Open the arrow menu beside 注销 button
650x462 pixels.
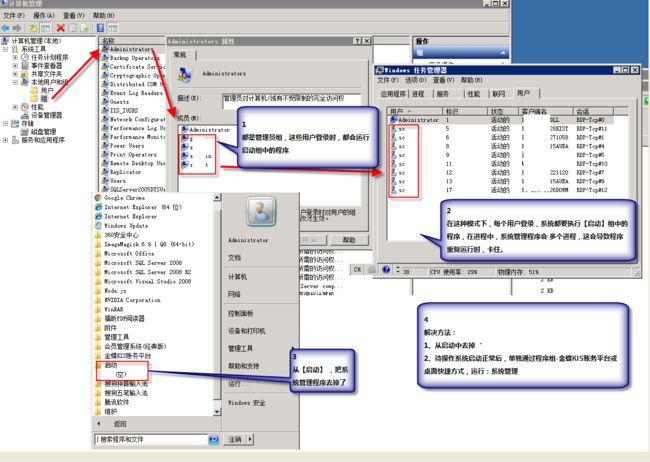(250, 439)
